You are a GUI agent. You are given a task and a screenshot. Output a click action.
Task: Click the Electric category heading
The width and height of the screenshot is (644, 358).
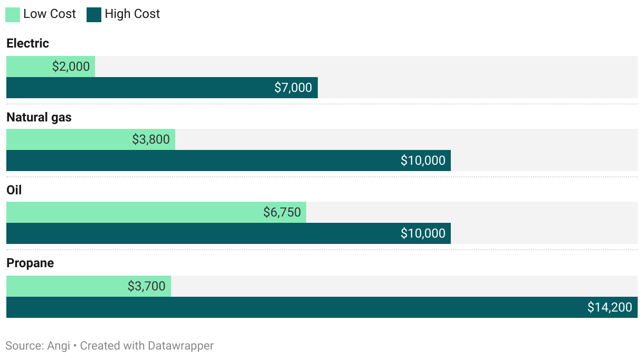click(x=27, y=43)
